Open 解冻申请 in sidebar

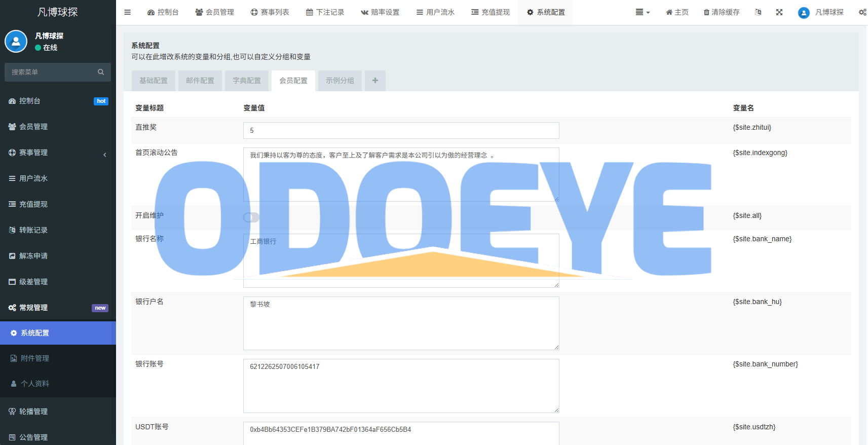(58, 256)
